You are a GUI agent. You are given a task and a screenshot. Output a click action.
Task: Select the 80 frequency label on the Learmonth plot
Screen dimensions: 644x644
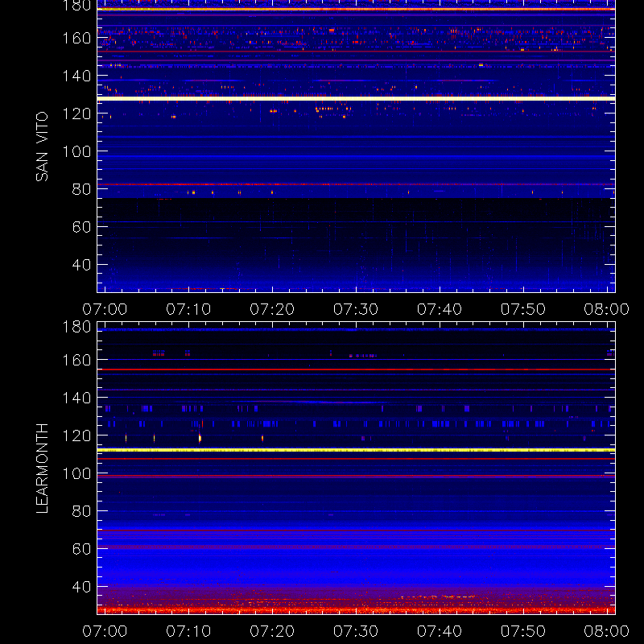click(x=82, y=511)
